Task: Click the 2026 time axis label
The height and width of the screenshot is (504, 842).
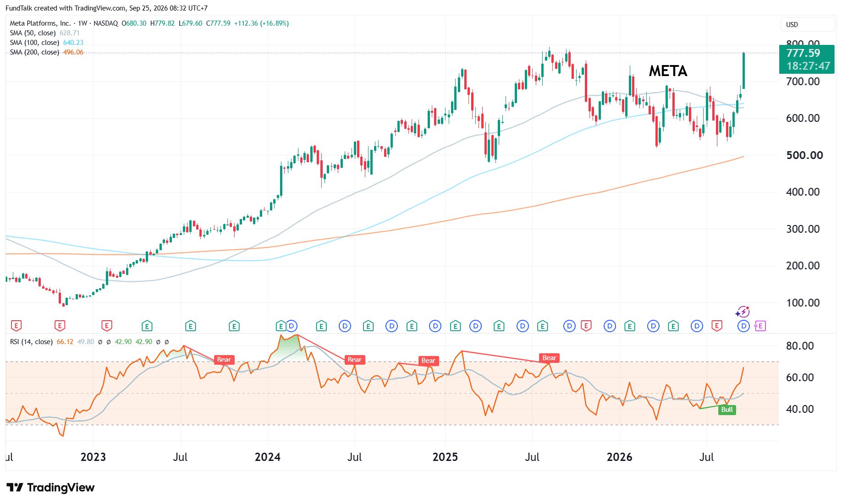Action: click(x=620, y=457)
